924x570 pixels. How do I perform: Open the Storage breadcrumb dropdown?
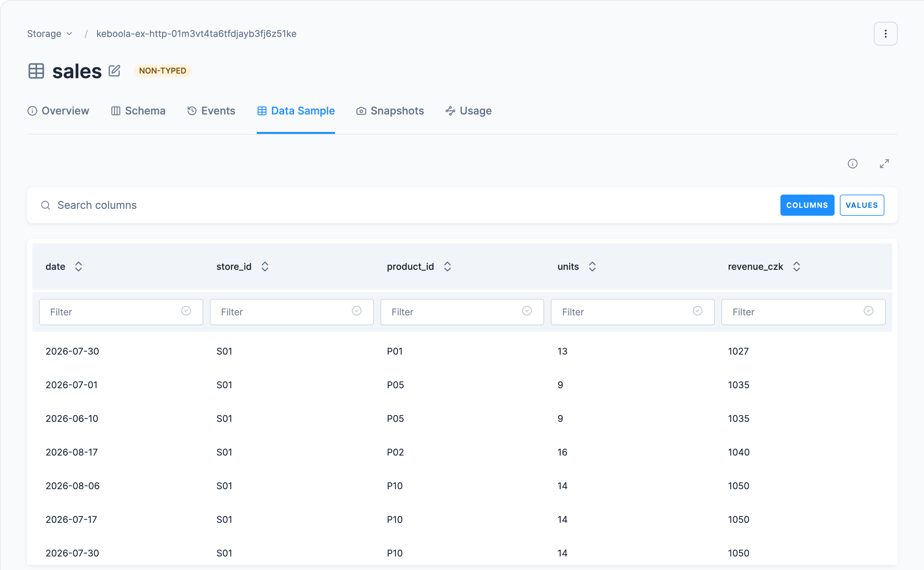coord(50,34)
